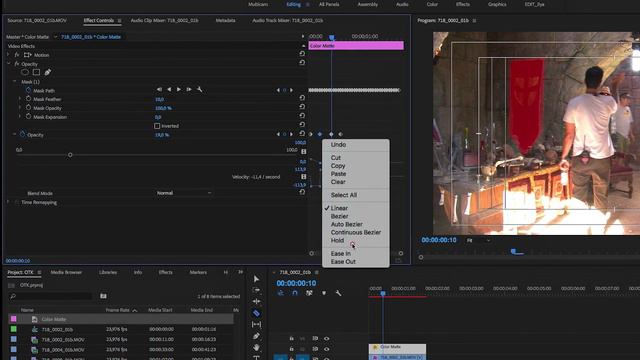Choose Ease Out from context menu
The height and width of the screenshot is (360, 640).
click(343, 262)
